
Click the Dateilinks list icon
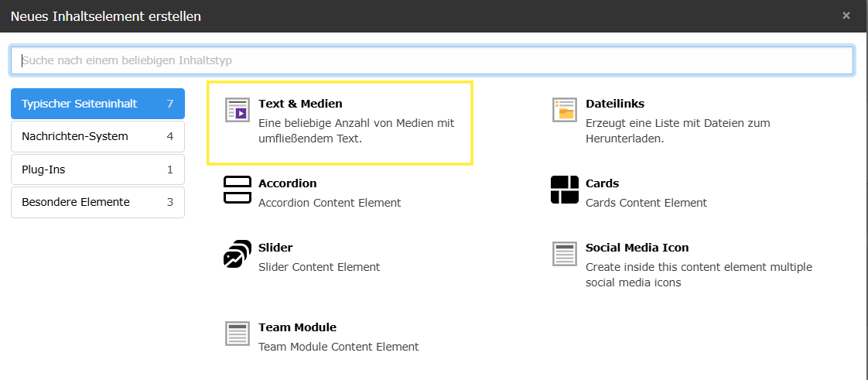pyautogui.click(x=565, y=110)
